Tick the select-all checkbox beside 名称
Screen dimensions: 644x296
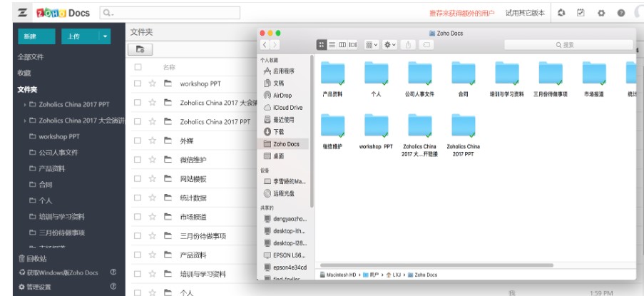pos(138,67)
